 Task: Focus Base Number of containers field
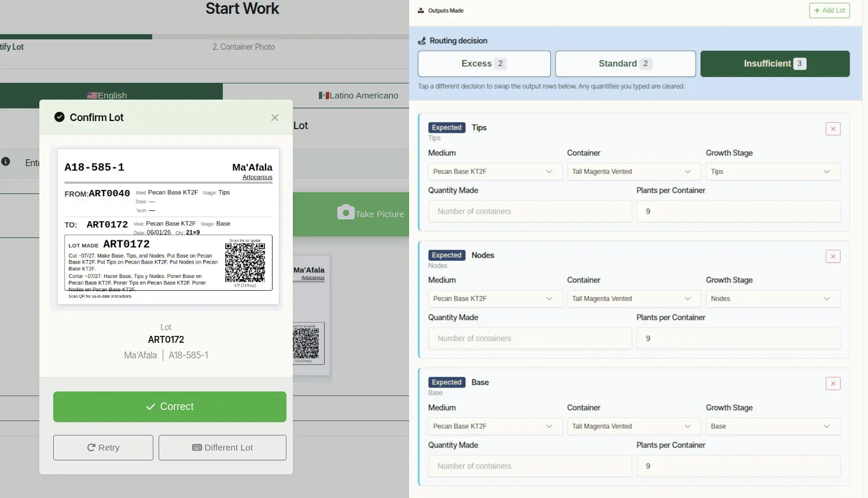530,466
